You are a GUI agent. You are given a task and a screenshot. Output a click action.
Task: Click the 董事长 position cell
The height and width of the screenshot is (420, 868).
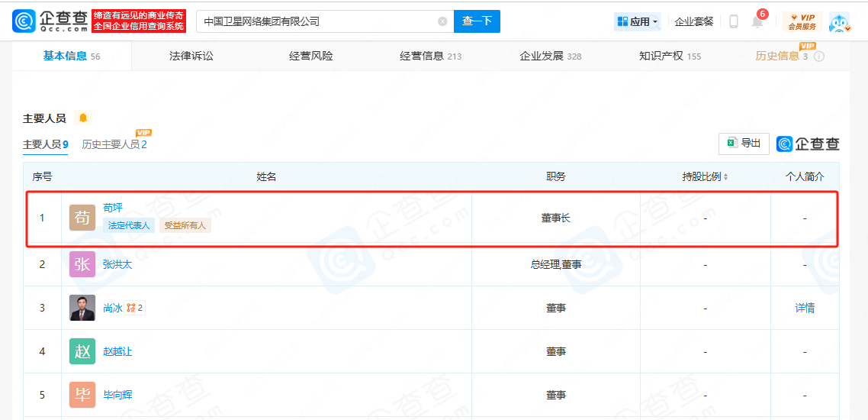click(x=556, y=218)
